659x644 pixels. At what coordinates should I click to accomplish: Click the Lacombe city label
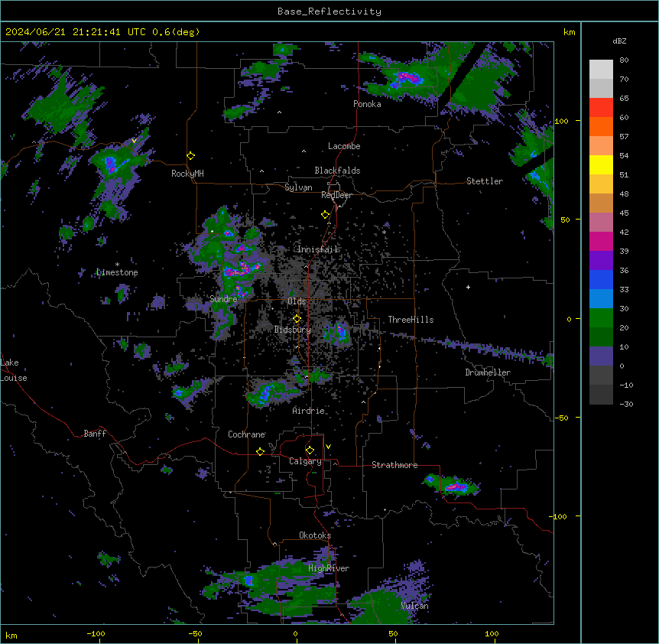click(x=344, y=146)
